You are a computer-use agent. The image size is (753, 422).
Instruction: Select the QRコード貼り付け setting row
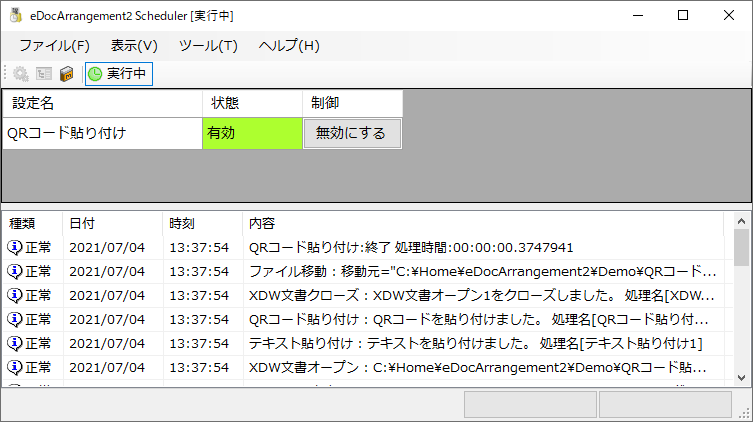pyautogui.click(x=102, y=133)
